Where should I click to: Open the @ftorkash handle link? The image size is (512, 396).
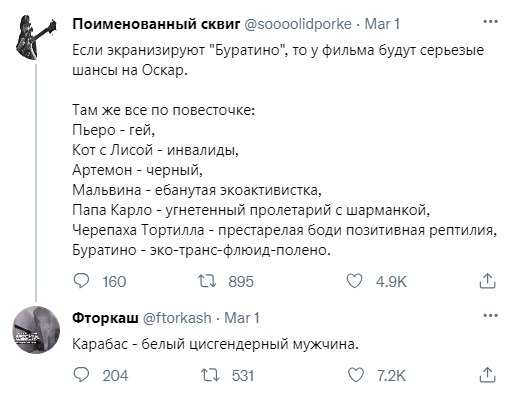coord(177,318)
